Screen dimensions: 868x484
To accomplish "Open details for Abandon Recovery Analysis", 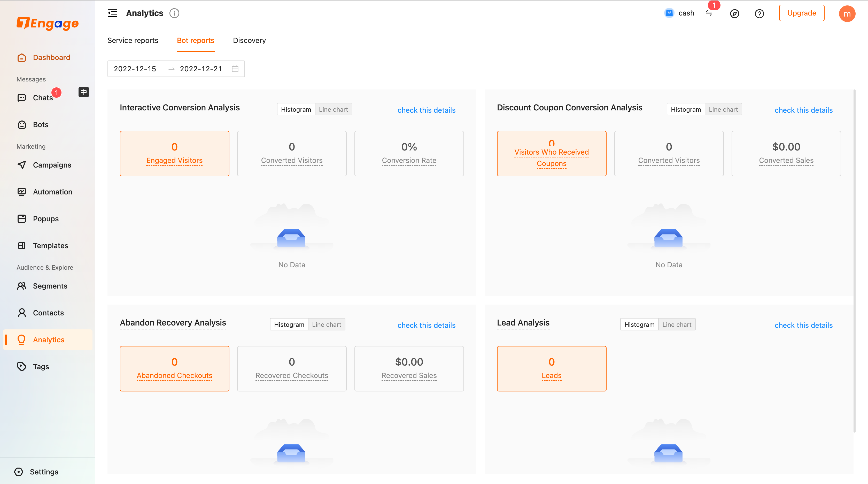I will (426, 325).
